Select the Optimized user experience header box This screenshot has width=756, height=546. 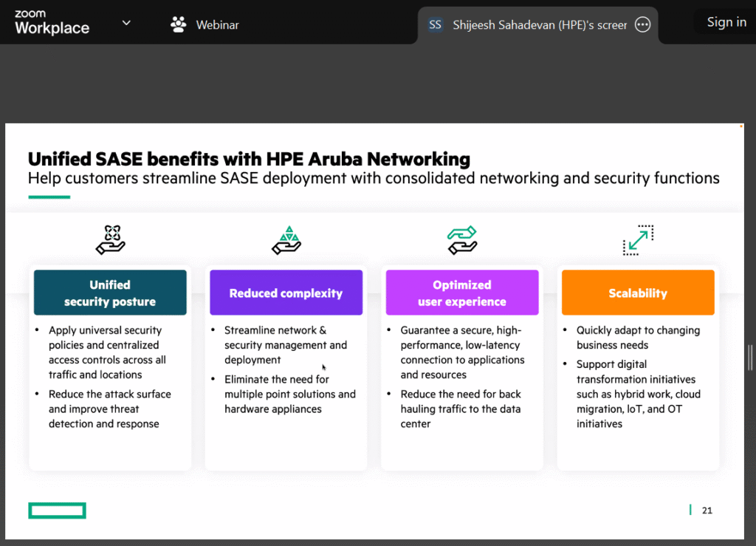tap(462, 293)
